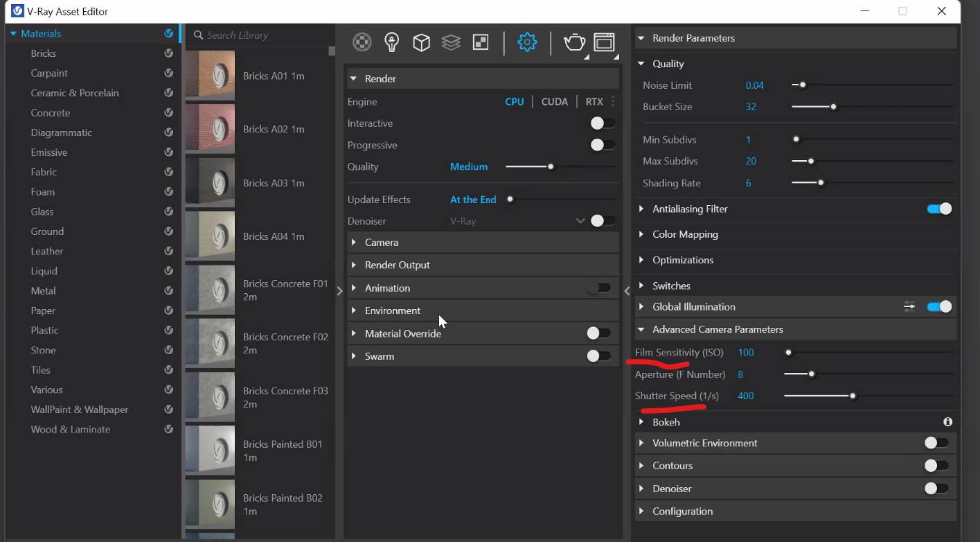The image size is (980, 542).
Task: Click V-Ray checkmark icon beside Materials header
Action: (168, 33)
